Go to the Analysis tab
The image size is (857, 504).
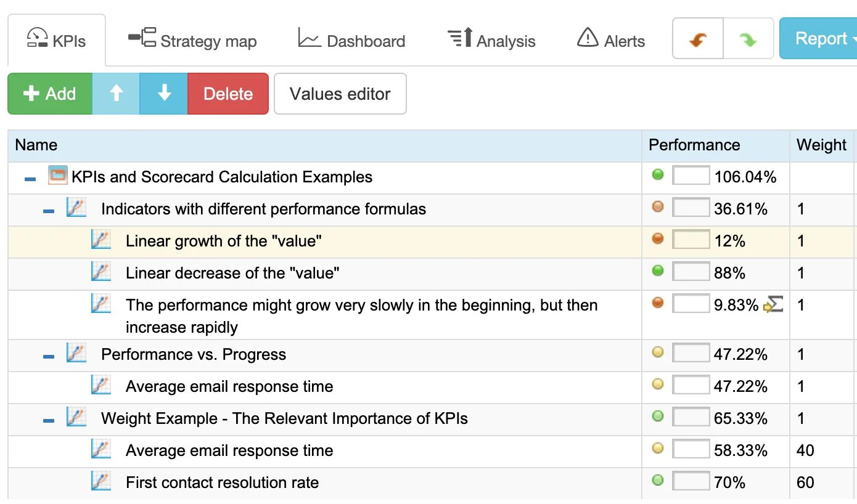(x=491, y=40)
